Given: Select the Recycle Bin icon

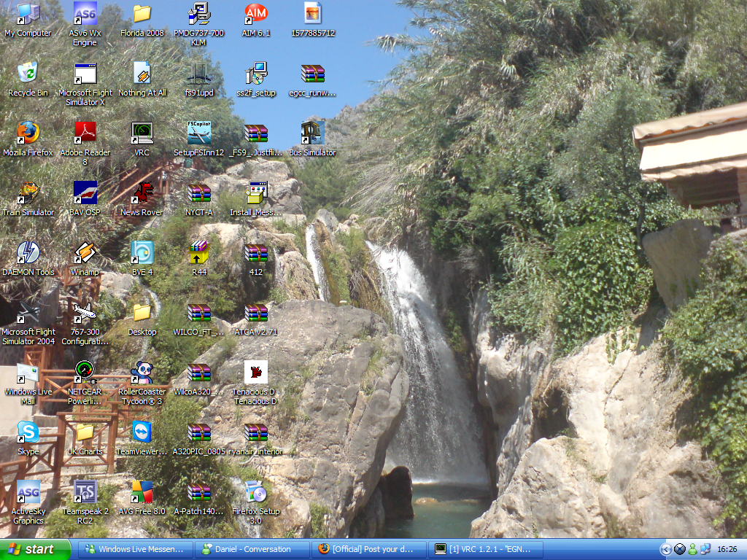Looking at the screenshot, I should [28, 74].
